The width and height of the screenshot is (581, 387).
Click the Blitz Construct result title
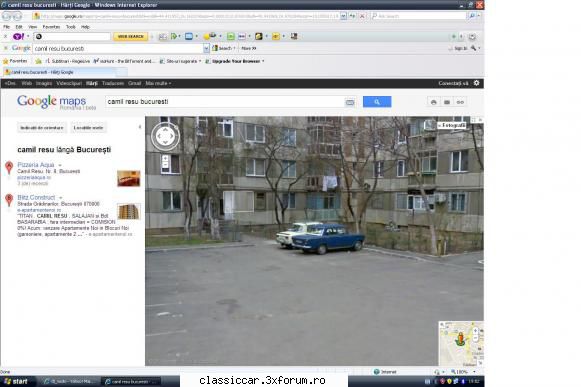tap(36, 197)
